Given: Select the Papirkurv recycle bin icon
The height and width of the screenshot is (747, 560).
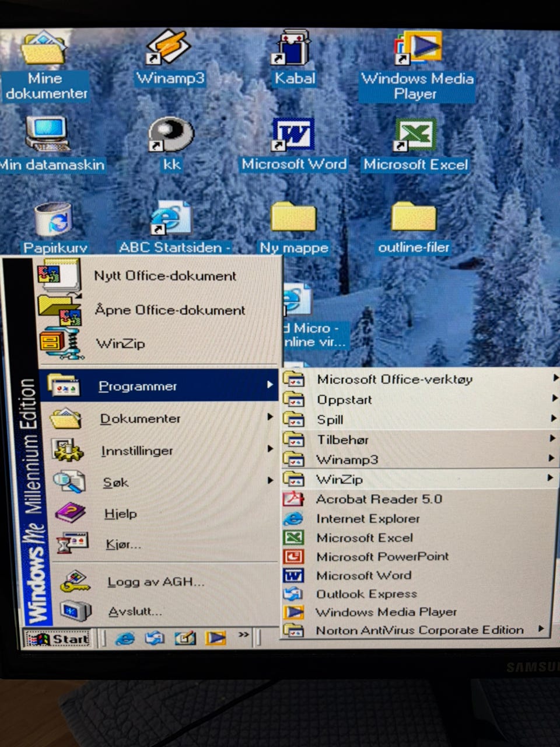Looking at the screenshot, I should tap(54, 228).
